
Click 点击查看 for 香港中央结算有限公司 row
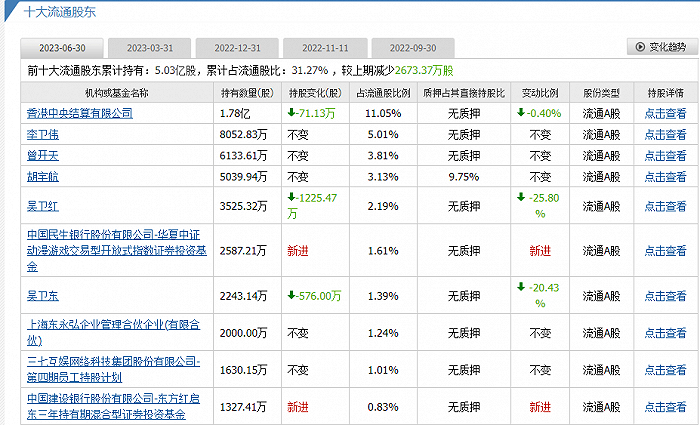click(665, 113)
